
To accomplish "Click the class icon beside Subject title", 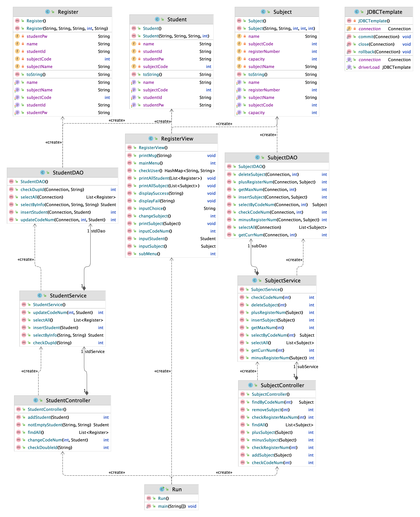I will 263,12.
